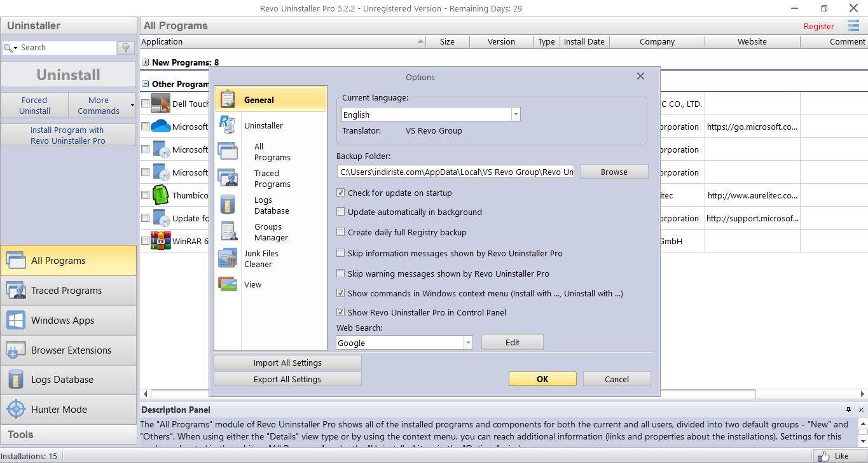Click the Size column header
This screenshot has width=868, height=463.
[x=447, y=42]
